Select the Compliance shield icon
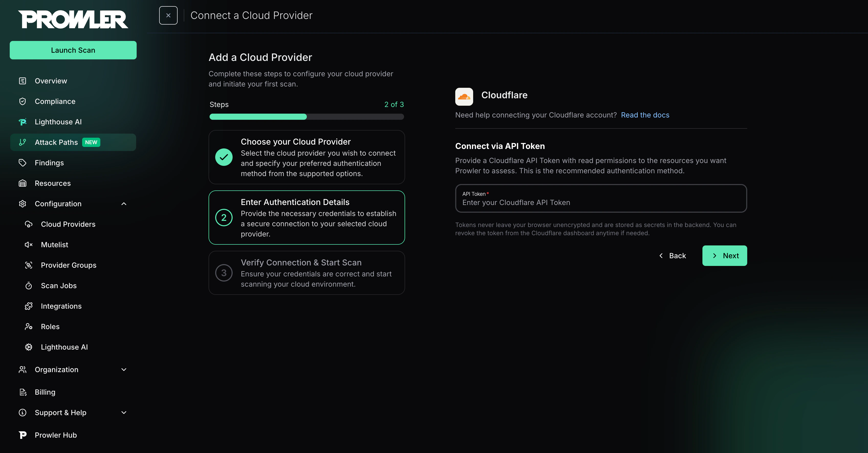 [22, 101]
